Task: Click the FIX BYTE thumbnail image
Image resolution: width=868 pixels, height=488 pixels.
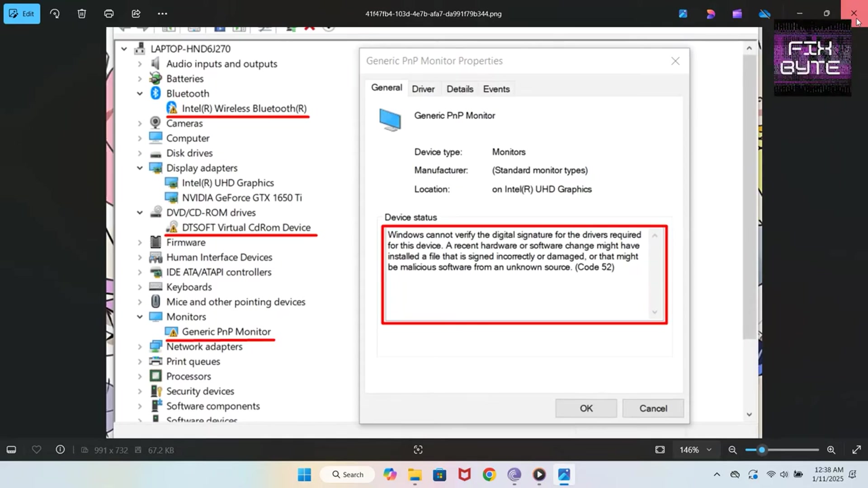Action: [812, 58]
